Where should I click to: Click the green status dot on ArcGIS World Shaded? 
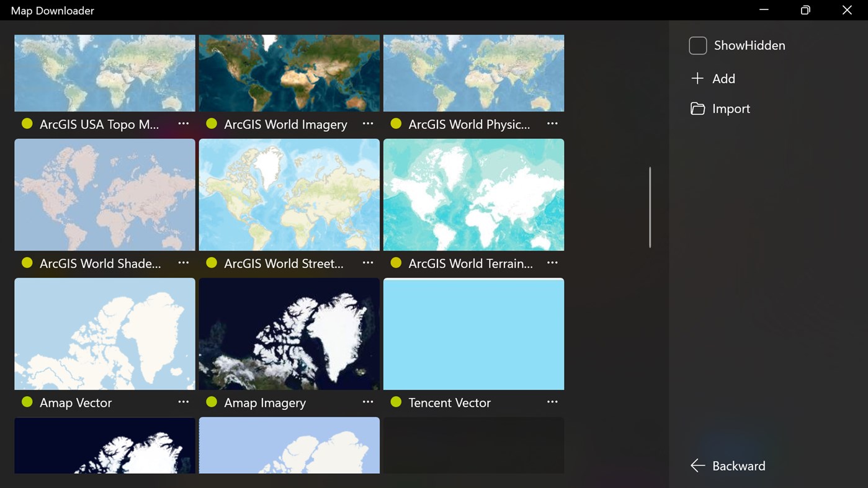coord(27,263)
